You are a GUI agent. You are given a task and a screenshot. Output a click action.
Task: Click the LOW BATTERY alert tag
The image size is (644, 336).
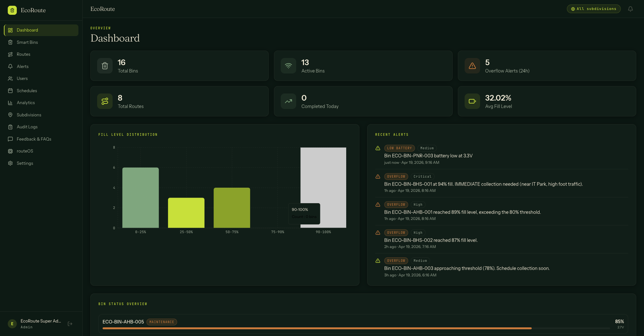pyautogui.click(x=399, y=148)
